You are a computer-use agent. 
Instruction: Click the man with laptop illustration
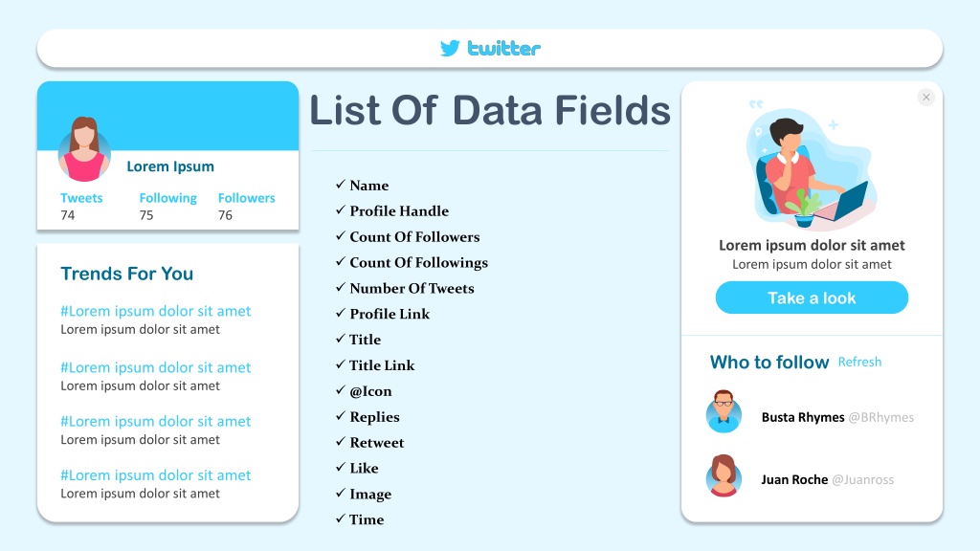tap(810, 165)
